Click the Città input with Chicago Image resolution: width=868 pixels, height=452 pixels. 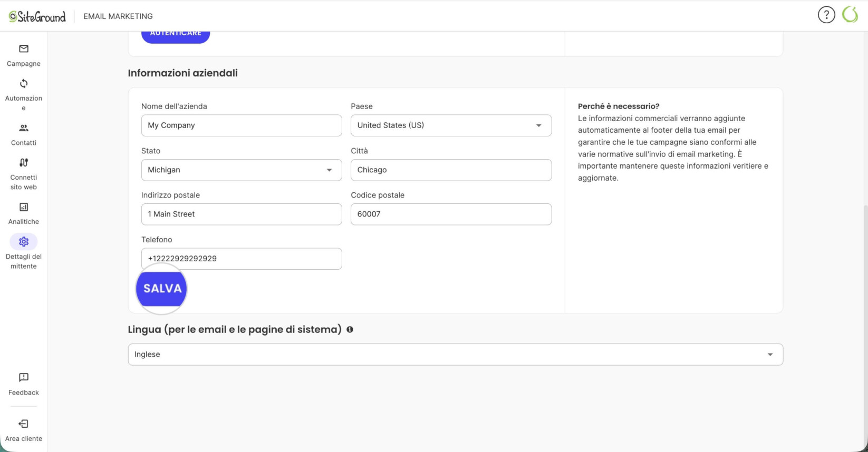(x=451, y=170)
